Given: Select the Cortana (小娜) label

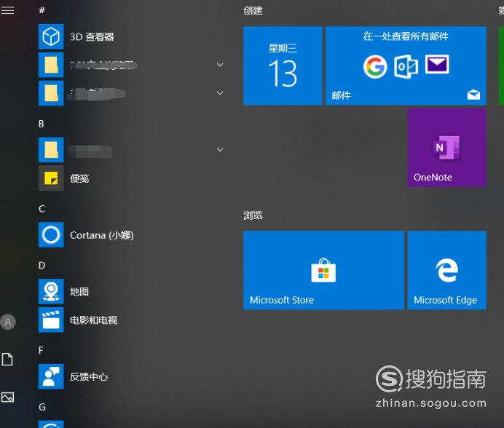Looking at the screenshot, I should pyautogui.click(x=102, y=235).
